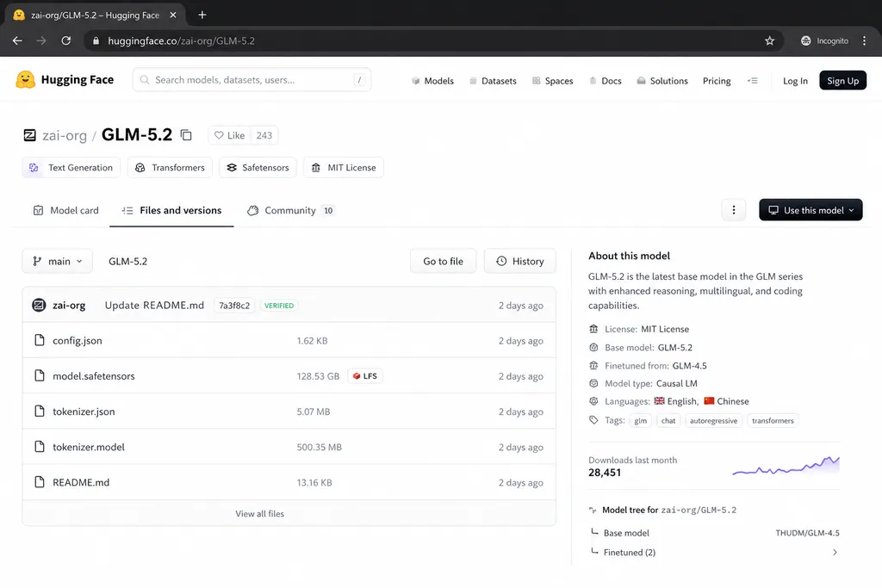Click the Sign Up button
The width and height of the screenshot is (882, 588).
tap(842, 80)
